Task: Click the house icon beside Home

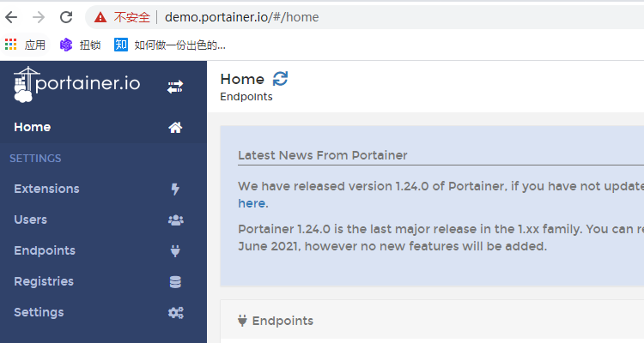Action: 175,128
